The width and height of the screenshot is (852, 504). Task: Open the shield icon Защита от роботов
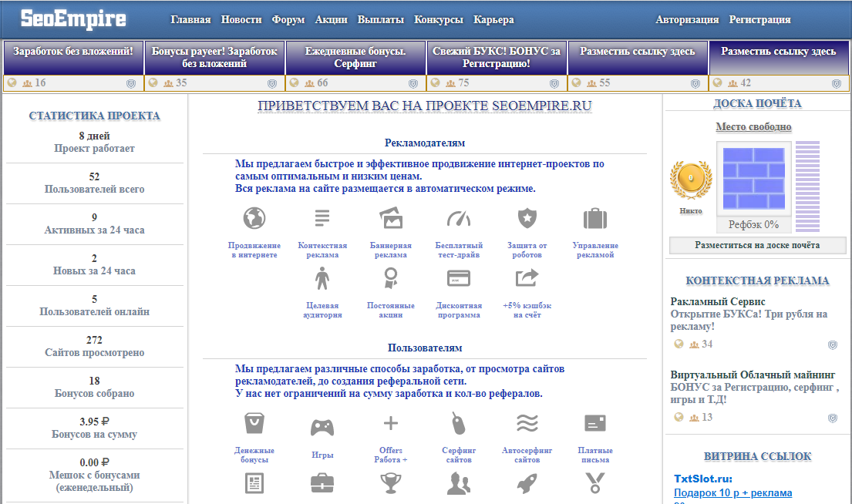[x=527, y=218]
